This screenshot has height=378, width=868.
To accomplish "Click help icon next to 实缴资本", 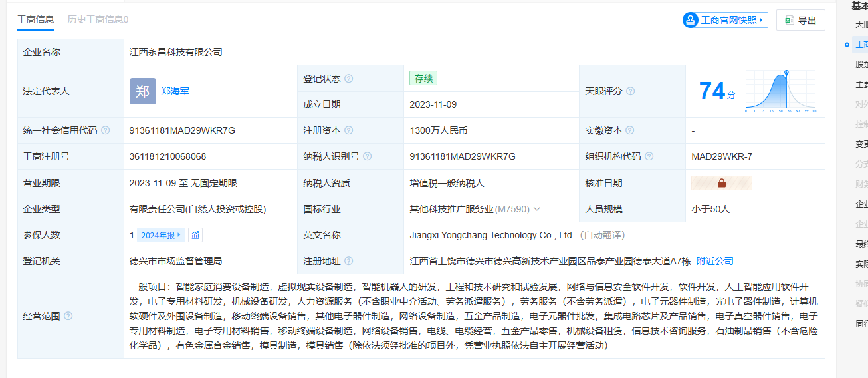I will click(x=630, y=130).
